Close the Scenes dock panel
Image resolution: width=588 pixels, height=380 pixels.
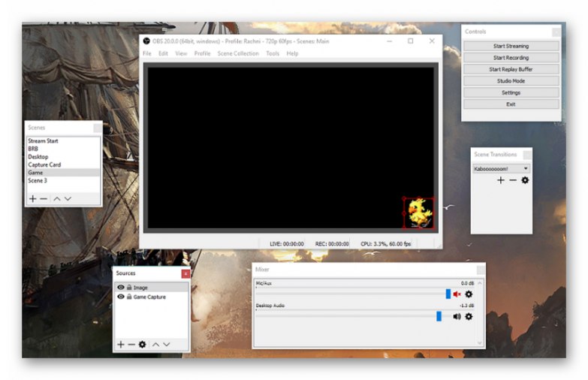pos(98,128)
